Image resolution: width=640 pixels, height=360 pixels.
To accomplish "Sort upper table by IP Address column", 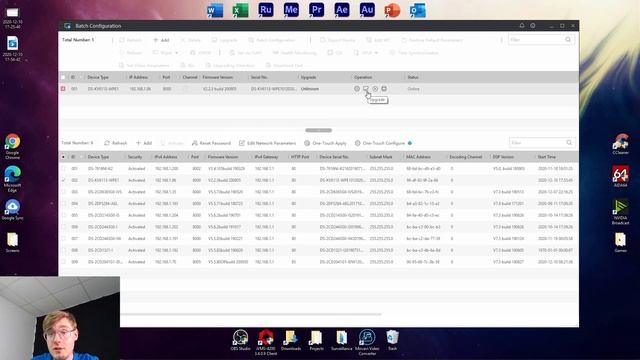I will pos(138,77).
